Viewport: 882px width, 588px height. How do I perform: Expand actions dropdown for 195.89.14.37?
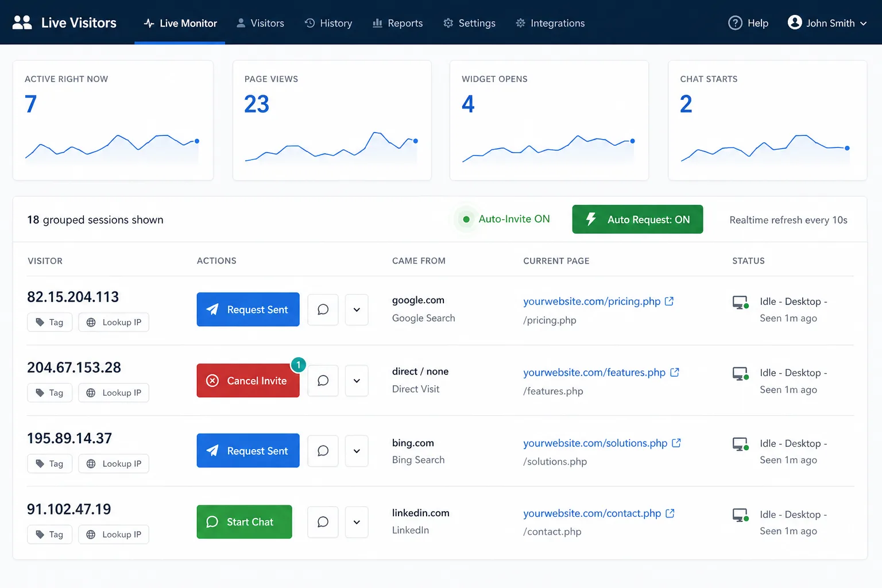(x=357, y=451)
